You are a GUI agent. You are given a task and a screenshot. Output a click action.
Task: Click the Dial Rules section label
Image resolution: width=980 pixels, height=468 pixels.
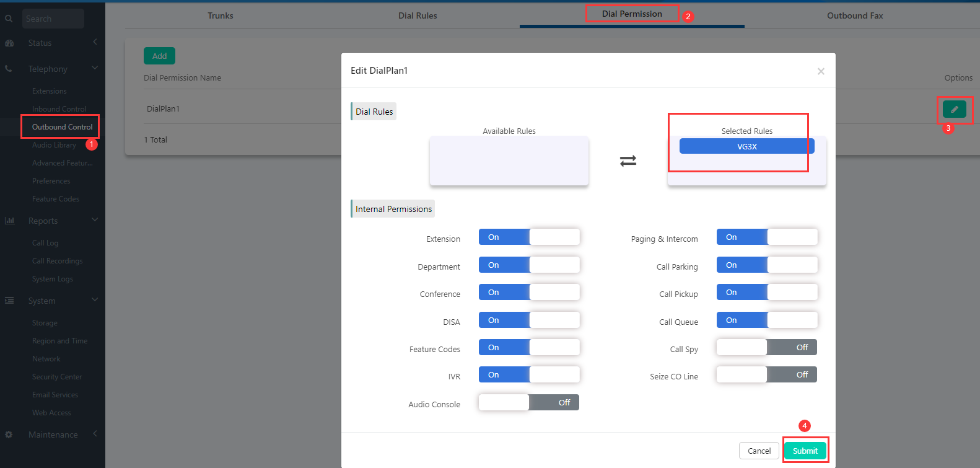[374, 112]
